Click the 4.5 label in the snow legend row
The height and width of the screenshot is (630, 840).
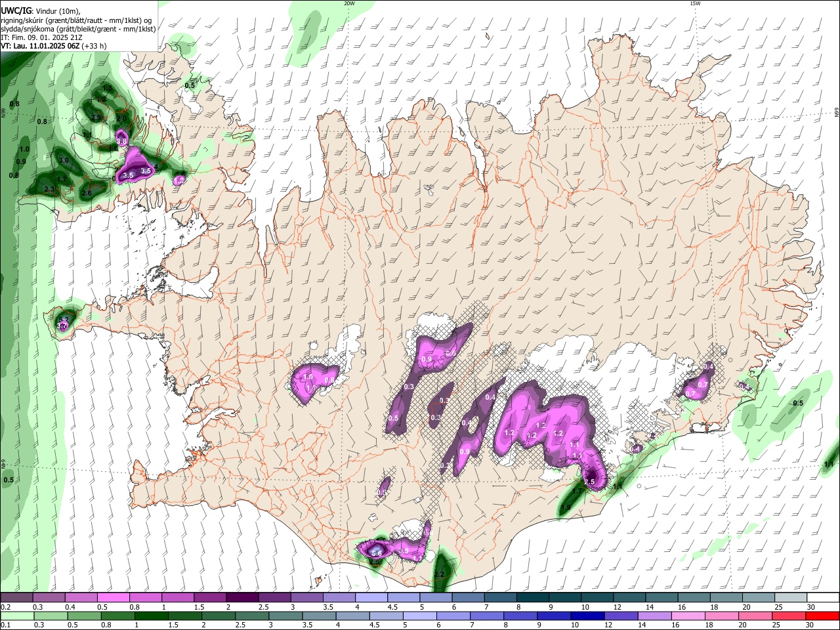point(392,607)
